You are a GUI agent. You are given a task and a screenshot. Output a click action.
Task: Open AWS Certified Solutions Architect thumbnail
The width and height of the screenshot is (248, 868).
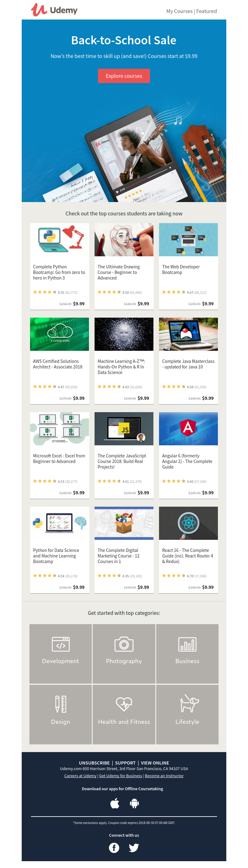pyautogui.click(x=59, y=334)
